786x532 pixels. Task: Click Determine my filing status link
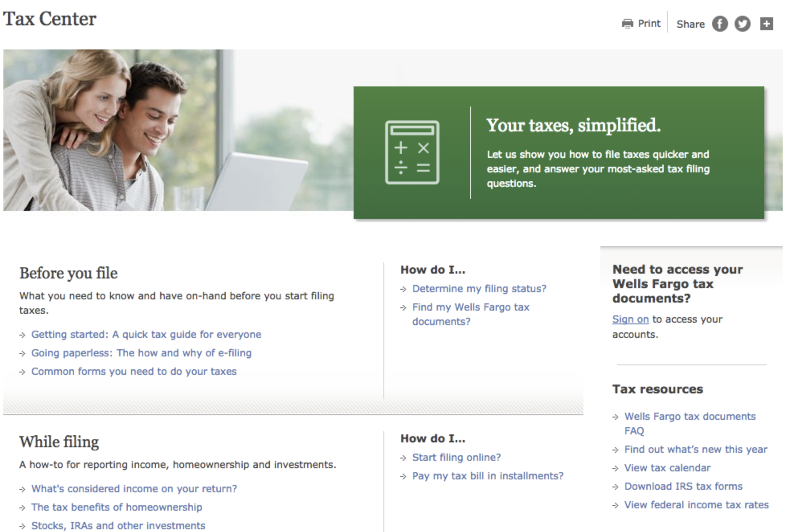[x=479, y=289]
